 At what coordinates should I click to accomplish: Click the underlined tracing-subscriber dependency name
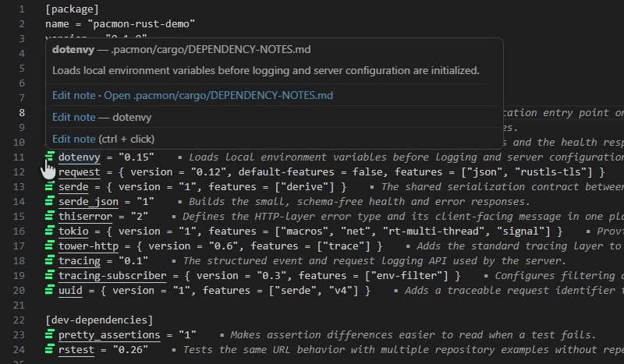coord(112,276)
